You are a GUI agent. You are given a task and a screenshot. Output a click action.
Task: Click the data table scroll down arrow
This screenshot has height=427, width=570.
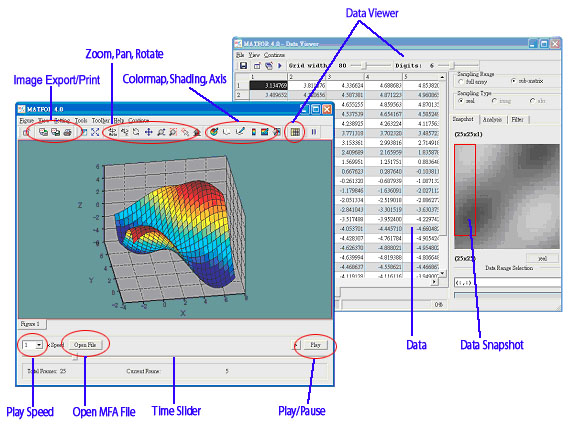pyautogui.click(x=442, y=273)
